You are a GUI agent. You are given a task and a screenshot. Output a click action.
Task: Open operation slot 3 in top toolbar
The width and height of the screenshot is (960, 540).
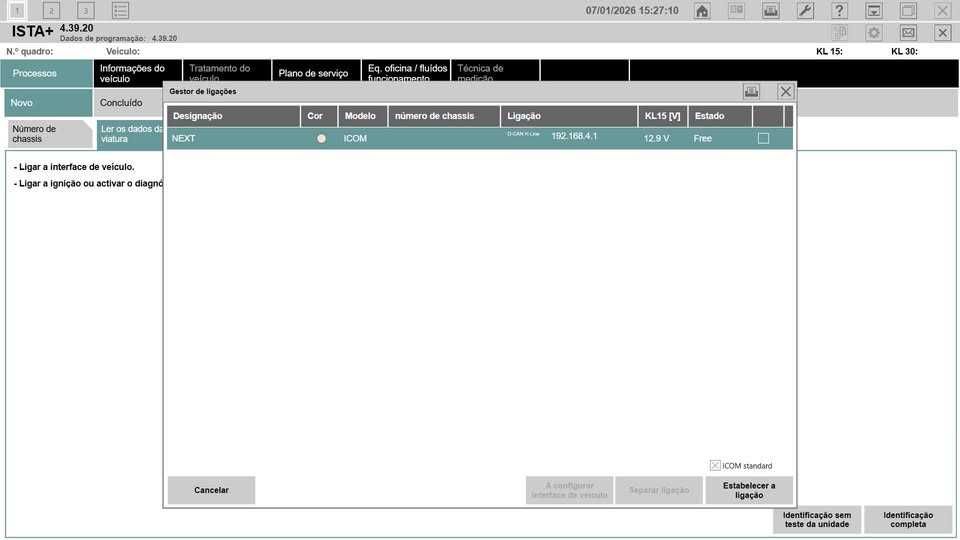point(86,10)
